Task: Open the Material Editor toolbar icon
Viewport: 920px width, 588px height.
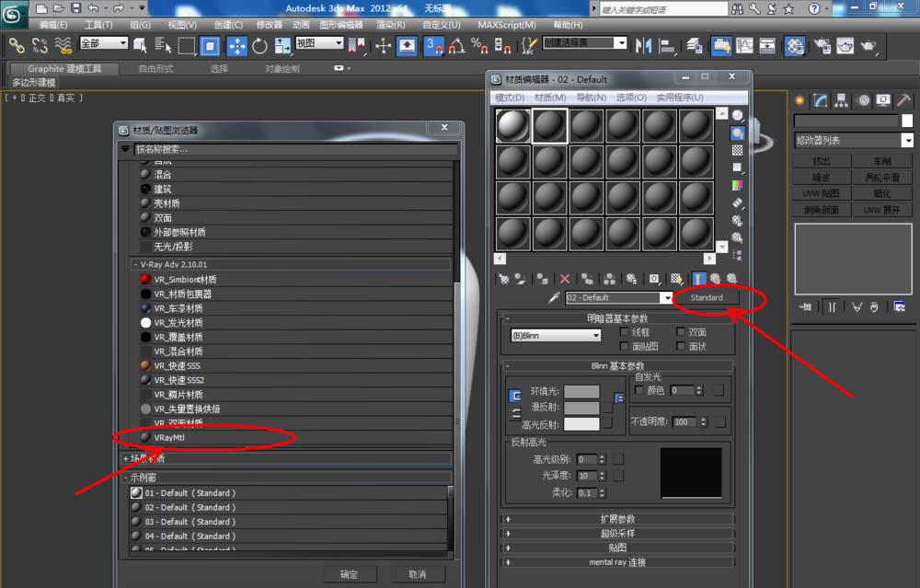Action: click(795, 46)
